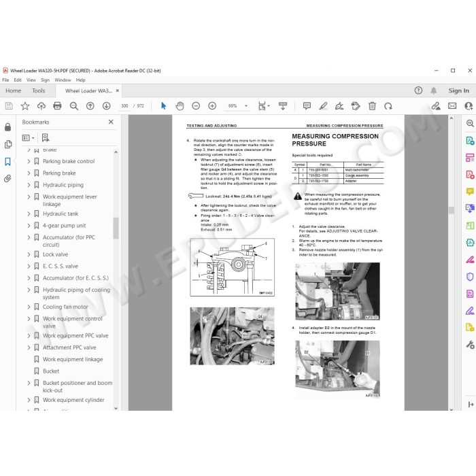Screen dimensions: 476x476
Task: View notifications bell icon
Action: point(434,90)
